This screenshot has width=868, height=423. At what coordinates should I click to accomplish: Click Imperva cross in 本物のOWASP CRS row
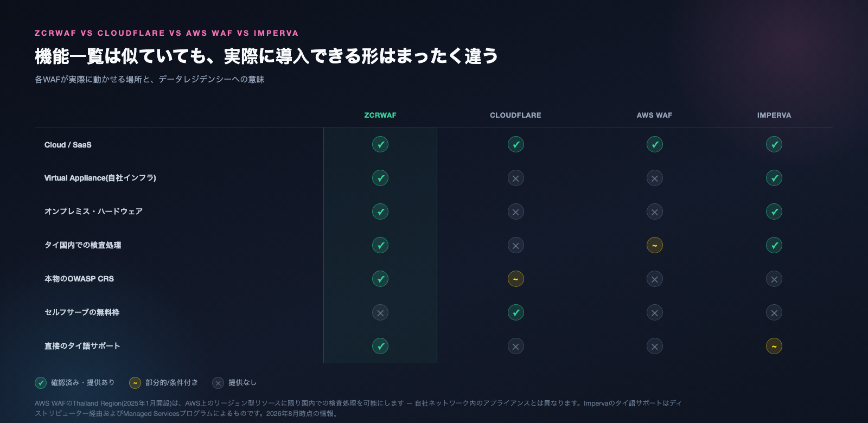tap(774, 279)
